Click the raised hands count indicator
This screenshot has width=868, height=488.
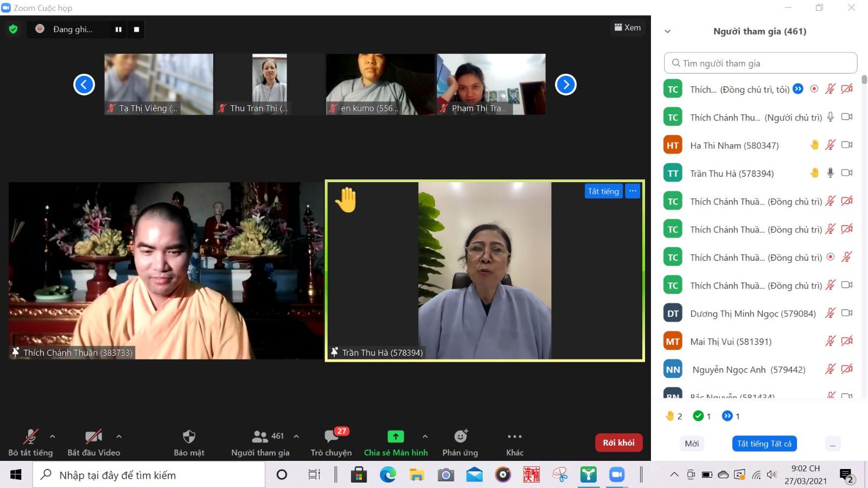coord(673,416)
